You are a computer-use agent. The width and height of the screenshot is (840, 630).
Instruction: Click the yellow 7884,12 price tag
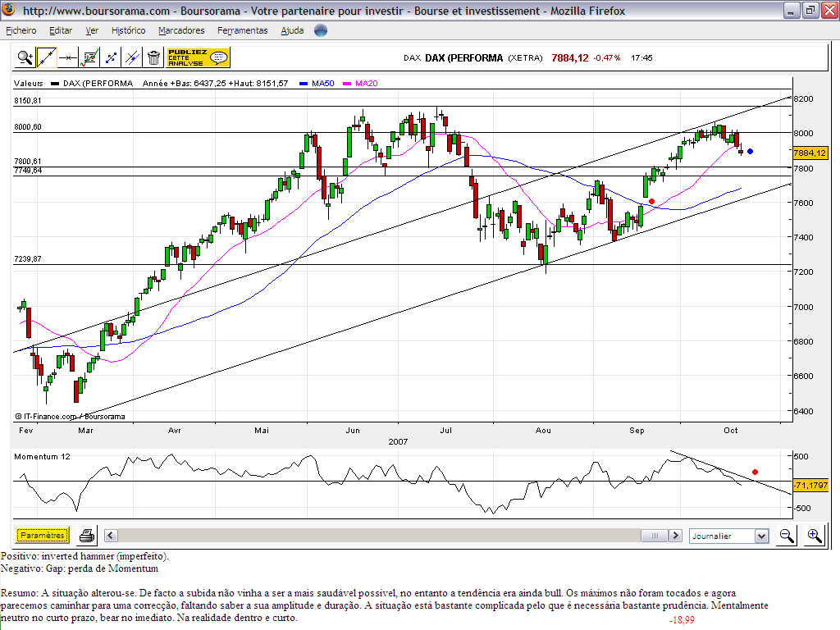tap(810, 153)
